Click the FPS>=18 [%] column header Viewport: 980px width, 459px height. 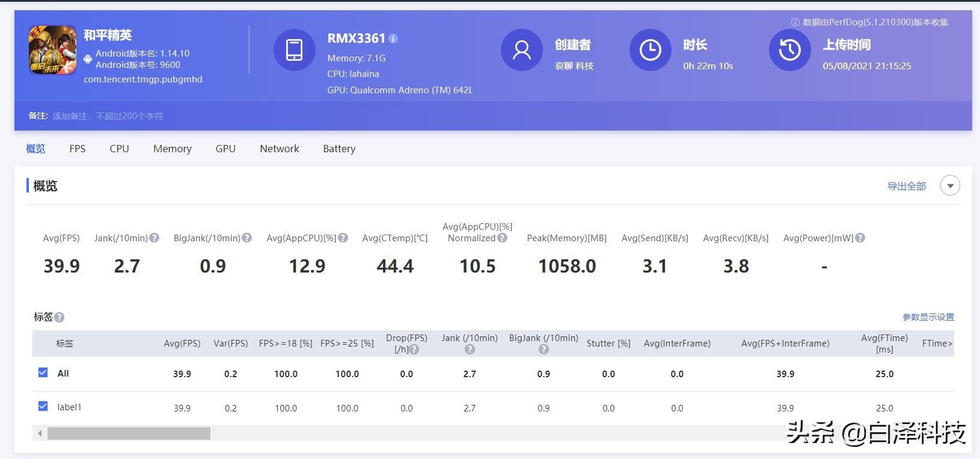[286, 343]
